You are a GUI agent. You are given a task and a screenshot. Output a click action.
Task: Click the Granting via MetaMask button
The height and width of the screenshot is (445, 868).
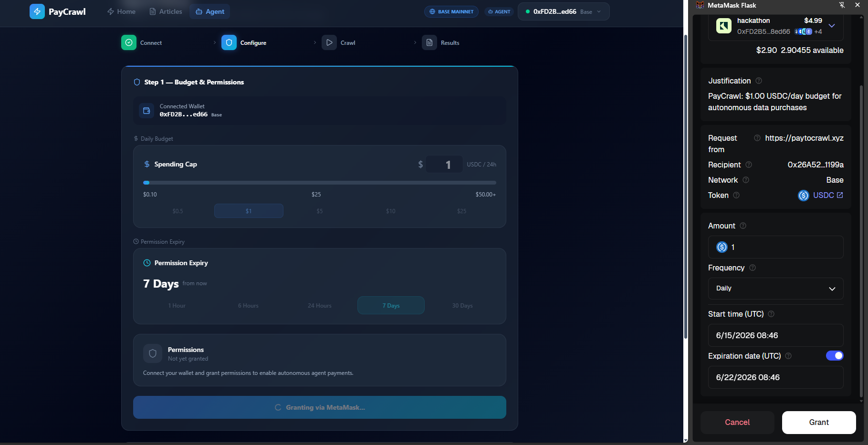(x=320, y=407)
